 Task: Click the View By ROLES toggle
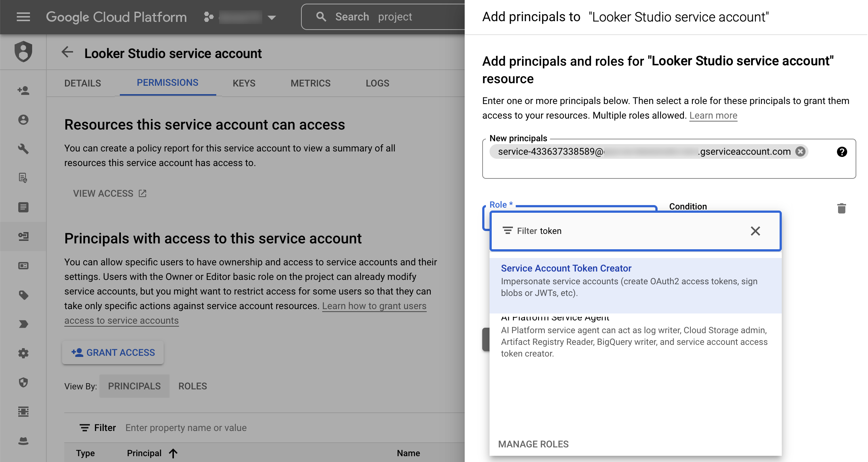pos(193,386)
